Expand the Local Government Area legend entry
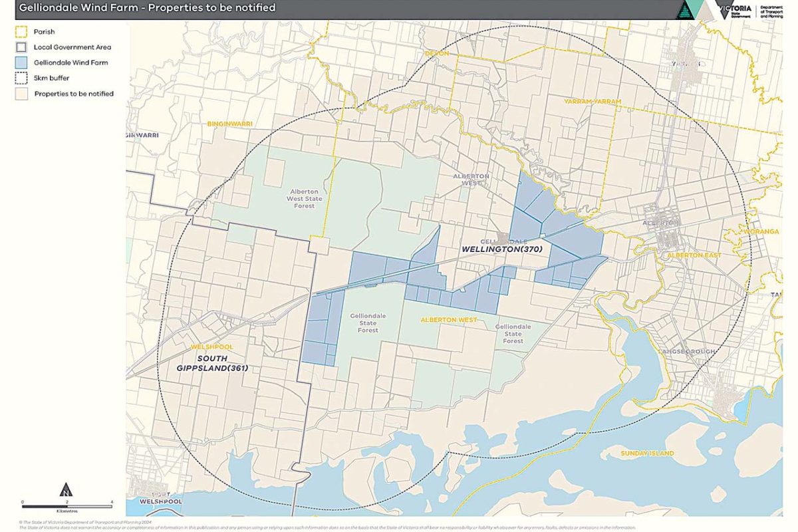This screenshot has height=532, width=798. [73, 47]
